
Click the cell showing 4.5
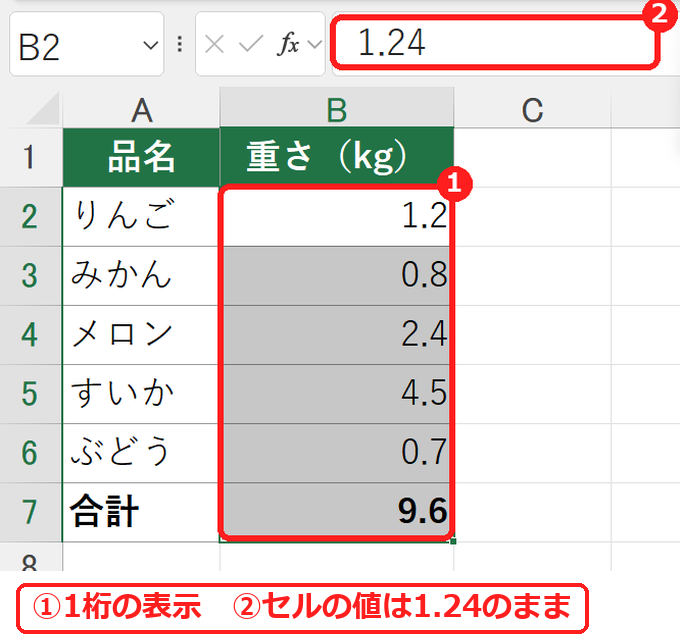[x=337, y=394]
